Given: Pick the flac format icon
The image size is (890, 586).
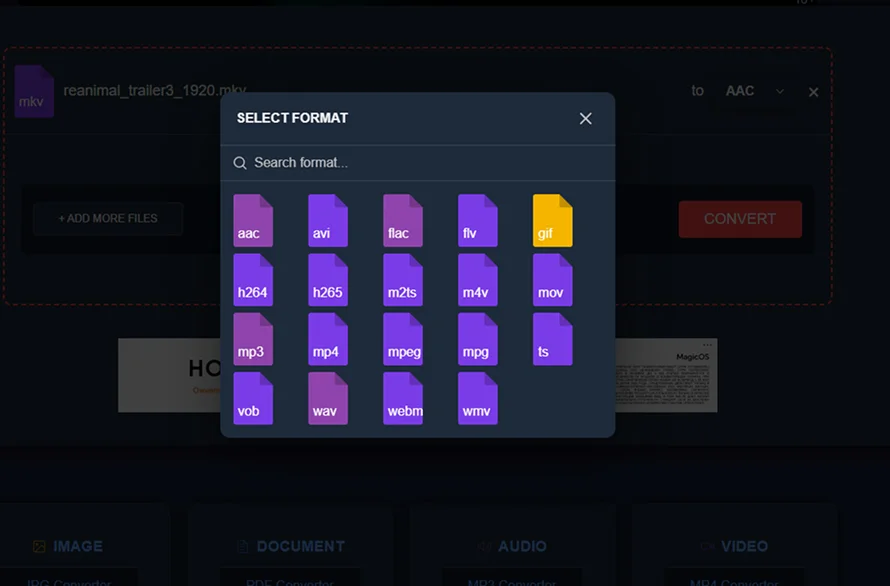Looking at the screenshot, I should [403, 220].
